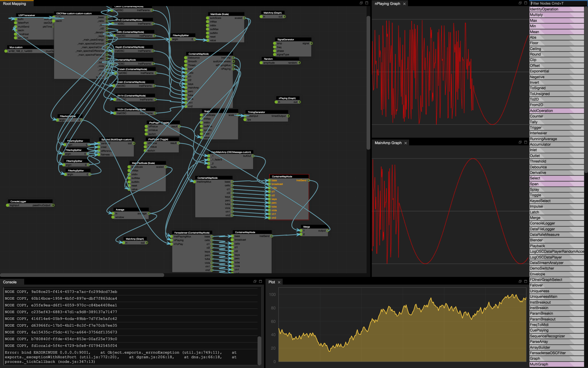The width and height of the screenshot is (588, 368).
Task: Click the float icon on nPlaying Graph panel
Action: click(x=520, y=3)
